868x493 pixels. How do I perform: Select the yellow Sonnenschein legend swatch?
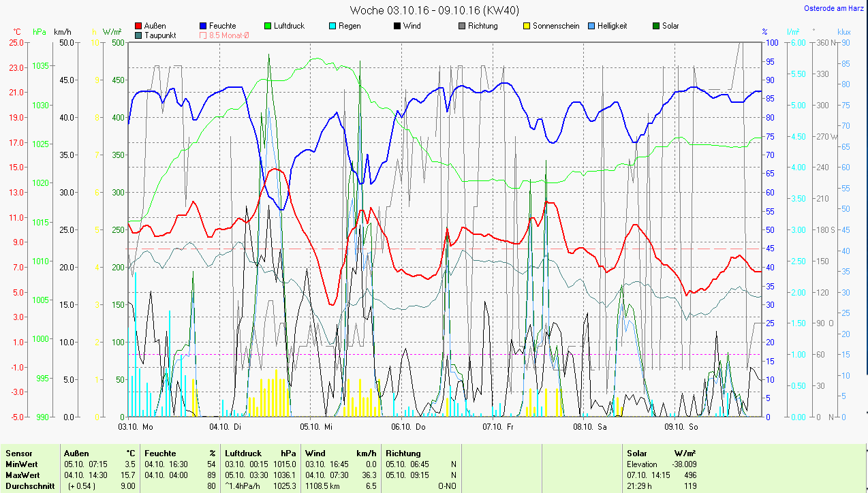527,26
